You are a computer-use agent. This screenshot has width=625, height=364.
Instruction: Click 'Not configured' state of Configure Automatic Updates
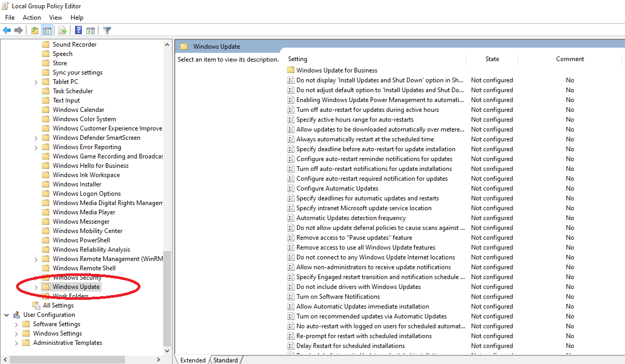point(492,188)
